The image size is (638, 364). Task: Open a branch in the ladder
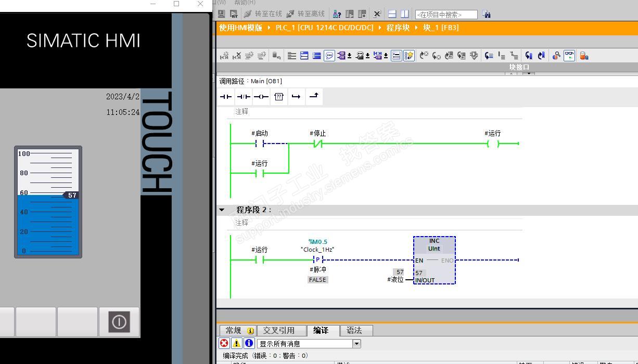296,97
